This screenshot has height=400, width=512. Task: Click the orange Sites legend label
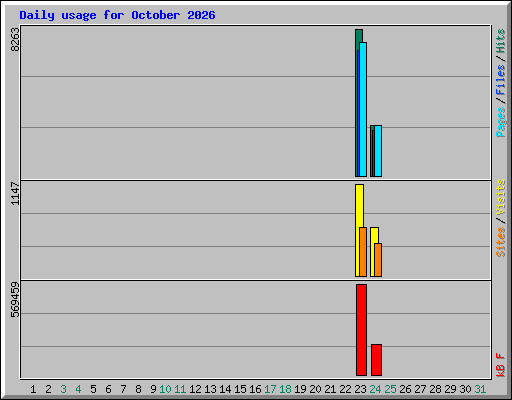(x=501, y=242)
